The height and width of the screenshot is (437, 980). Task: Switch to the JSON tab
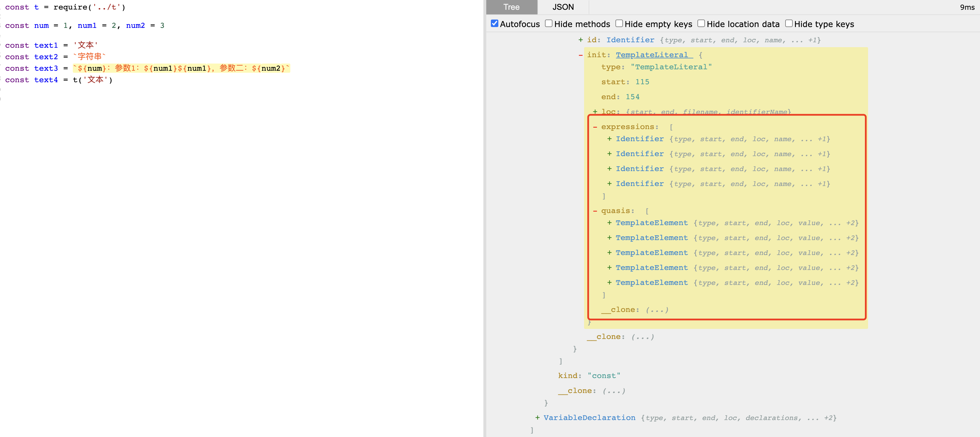563,7
